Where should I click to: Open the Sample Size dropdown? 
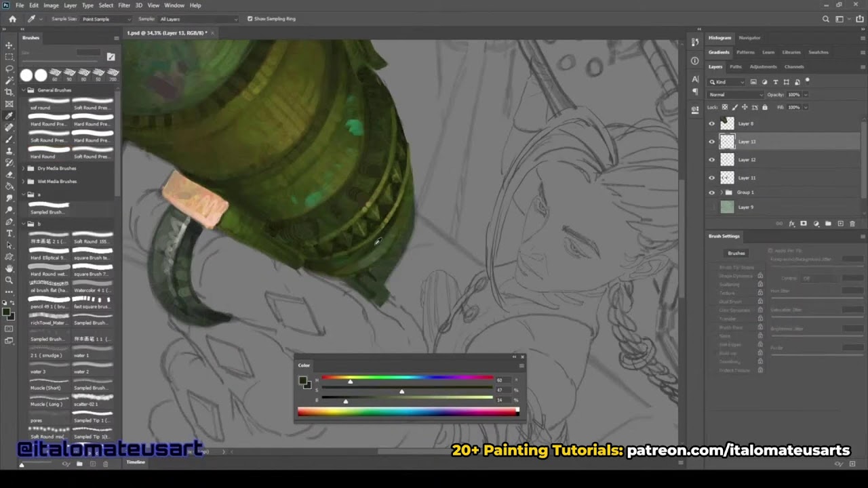coord(106,19)
